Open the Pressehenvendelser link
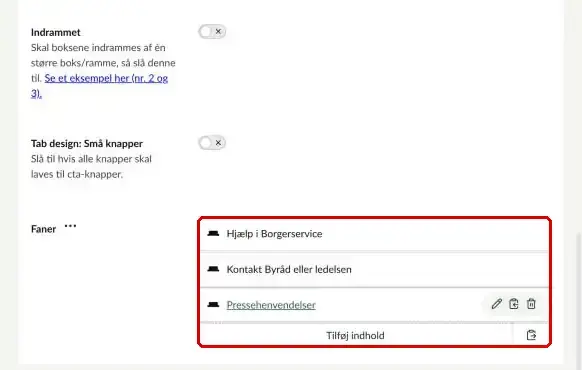 [271, 305]
